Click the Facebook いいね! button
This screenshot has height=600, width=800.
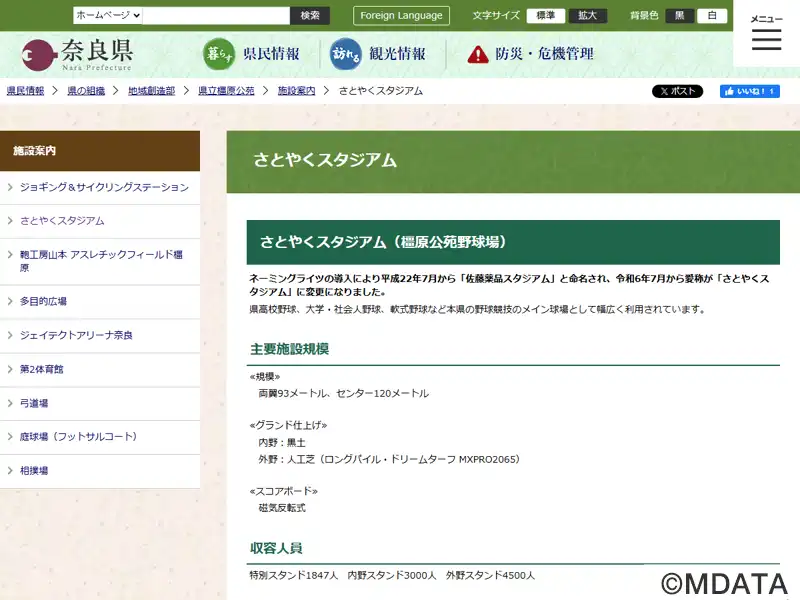click(749, 91)
